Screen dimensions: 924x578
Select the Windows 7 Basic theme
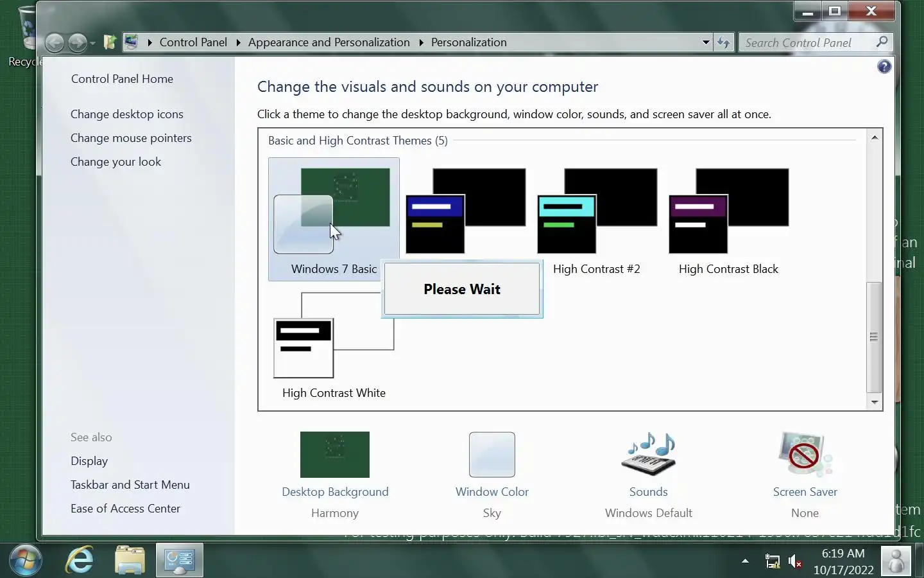[x=334, y=219]
